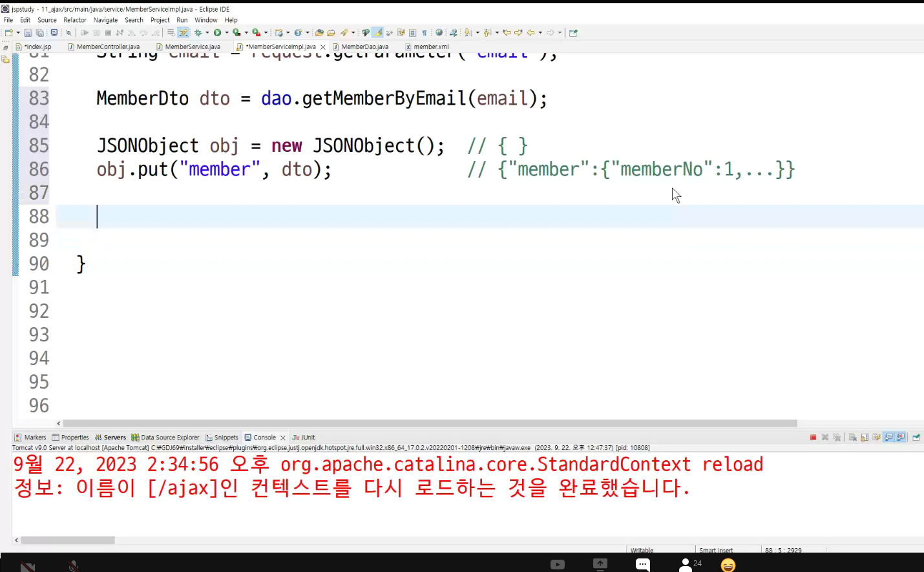
Task: Expand Back history dropdown arrow
Action: point(540,32)
